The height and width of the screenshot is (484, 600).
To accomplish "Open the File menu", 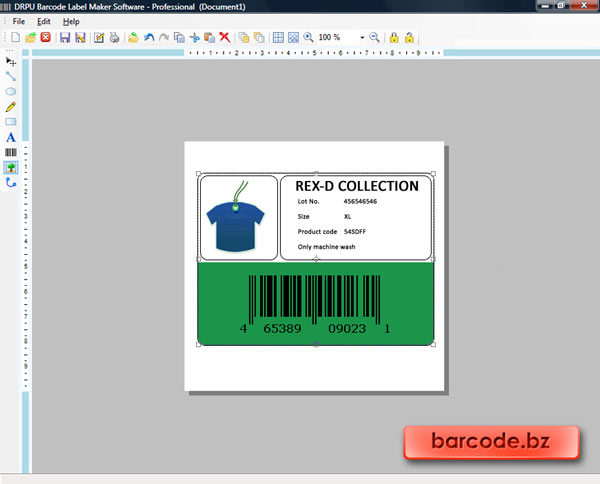I will point(19,21).
